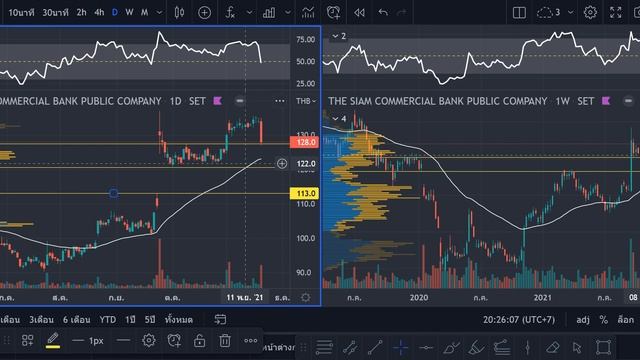Switch to the 4h timeframe
Image resolution: width=640 pixels, height=360 pixels.
pyautogui.click(x=99, y=13)
